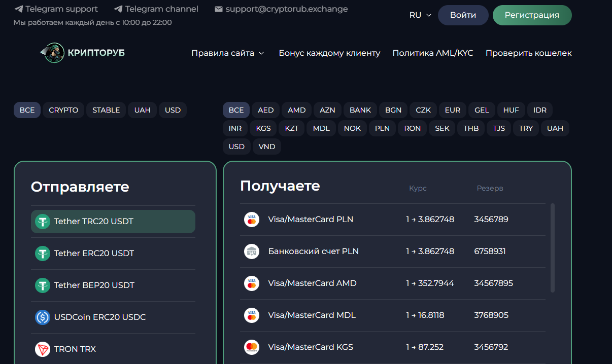Click the support@cryptorub.exchange email link
The image size is (612, 364).
pos(282,9)
